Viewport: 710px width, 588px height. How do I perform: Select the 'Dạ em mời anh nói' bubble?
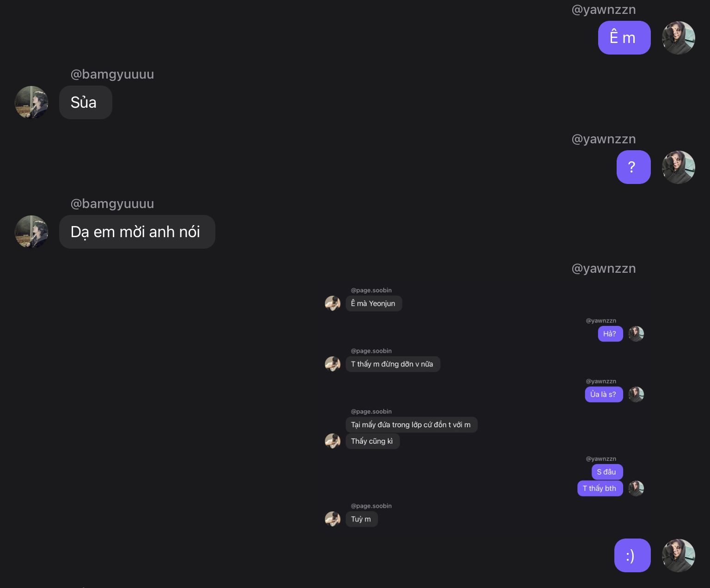(x=137, y=232)
